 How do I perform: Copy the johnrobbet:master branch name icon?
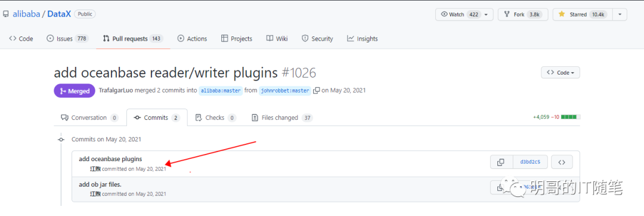tap(316, 90)
